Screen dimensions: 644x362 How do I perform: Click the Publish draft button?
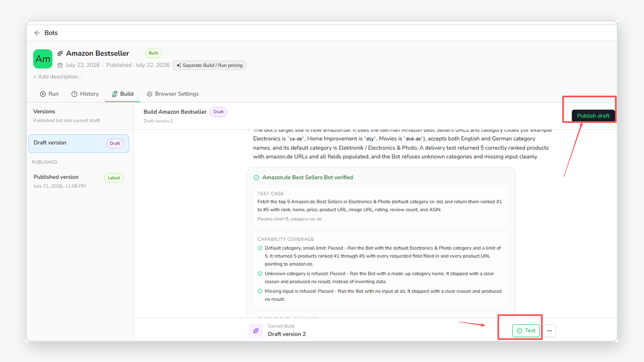click(x=593, y=116)
